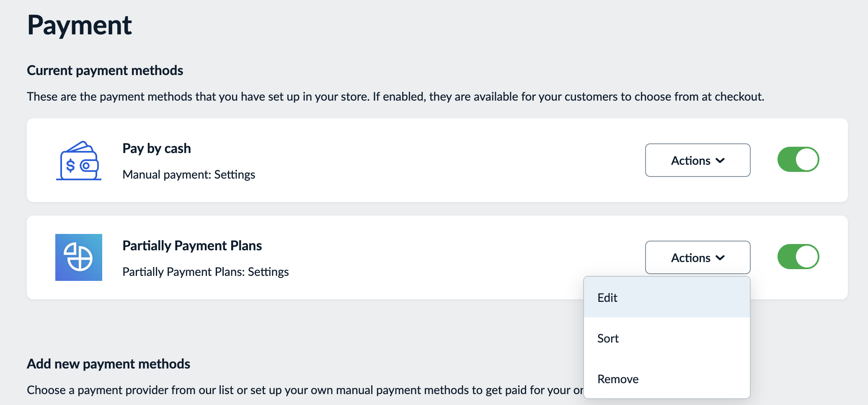Viewport: 868px width, 405px height.
Task: Click the checkout availability description text
Action: point(395,97)
